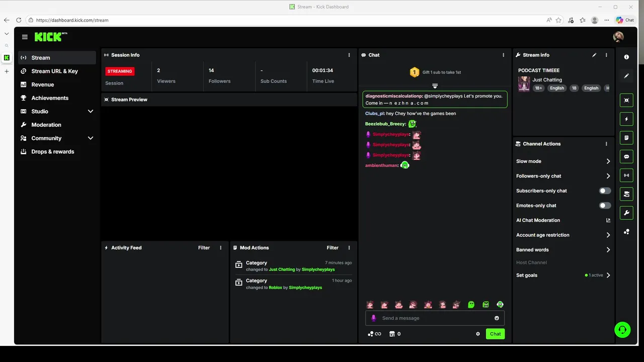
Task: Insert the angry green face emote
Action: [486, 304]
